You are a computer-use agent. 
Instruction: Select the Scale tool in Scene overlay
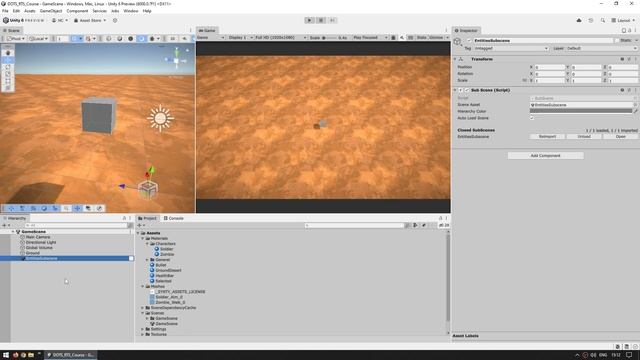[8, 74]
